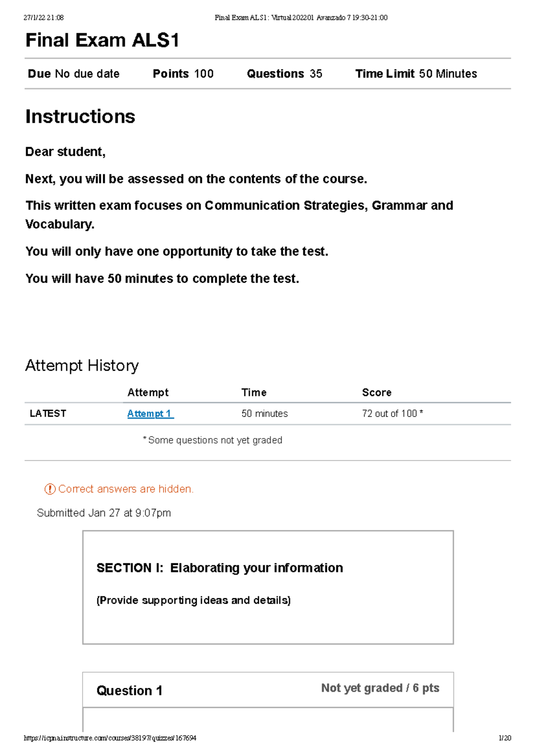Click the Attempt History heading

tap(82, 366)
